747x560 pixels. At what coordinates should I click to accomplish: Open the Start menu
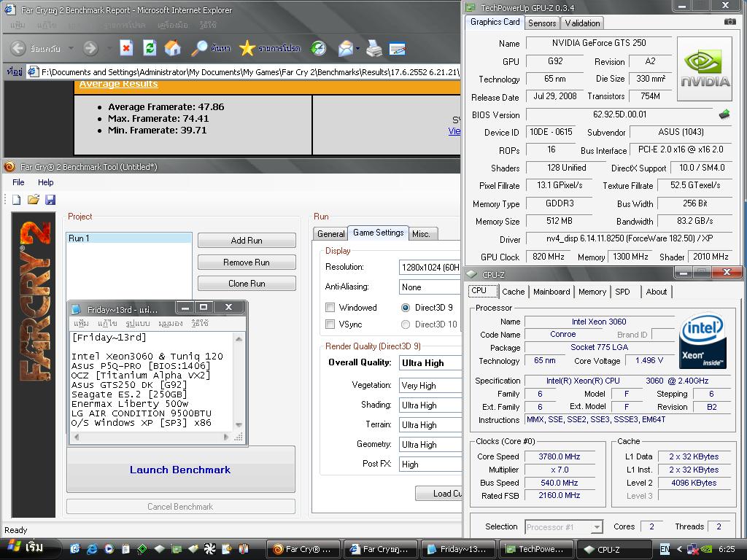pos(28,548)
